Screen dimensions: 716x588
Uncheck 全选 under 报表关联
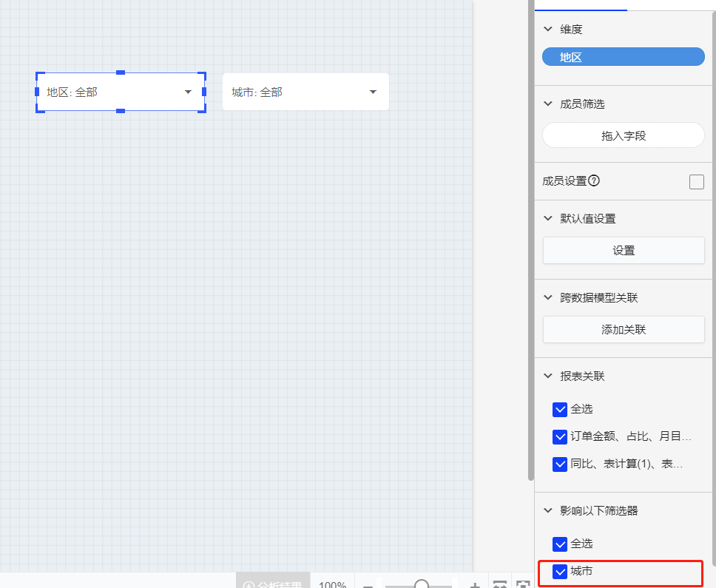560,410
